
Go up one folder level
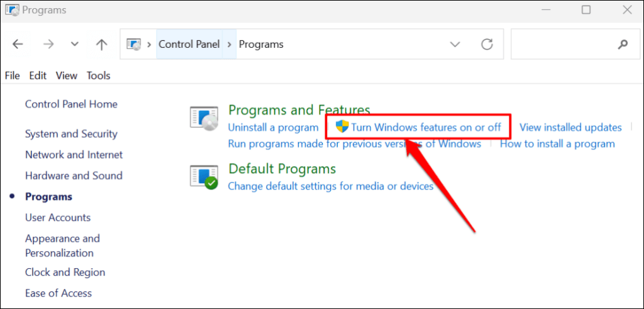(101, 44)
